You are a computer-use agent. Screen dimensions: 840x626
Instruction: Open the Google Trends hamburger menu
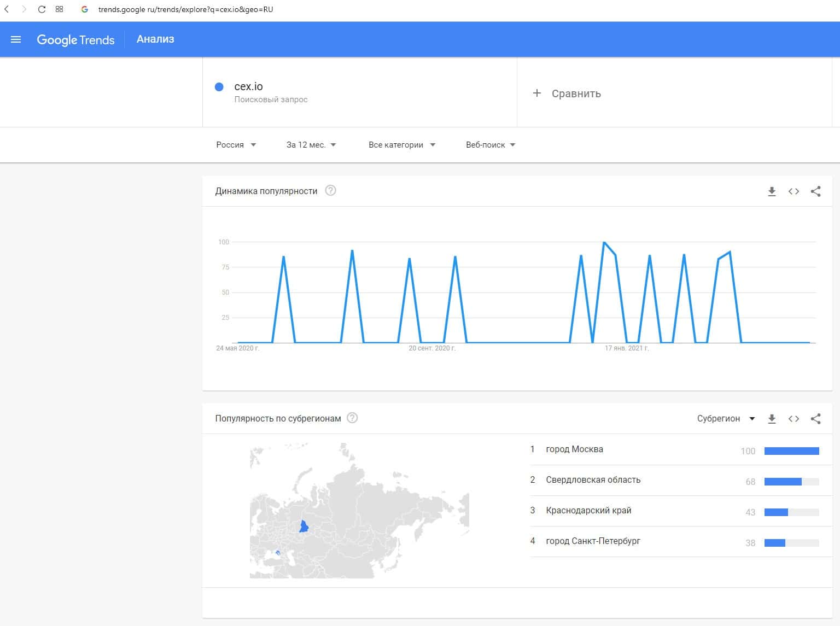16,39
